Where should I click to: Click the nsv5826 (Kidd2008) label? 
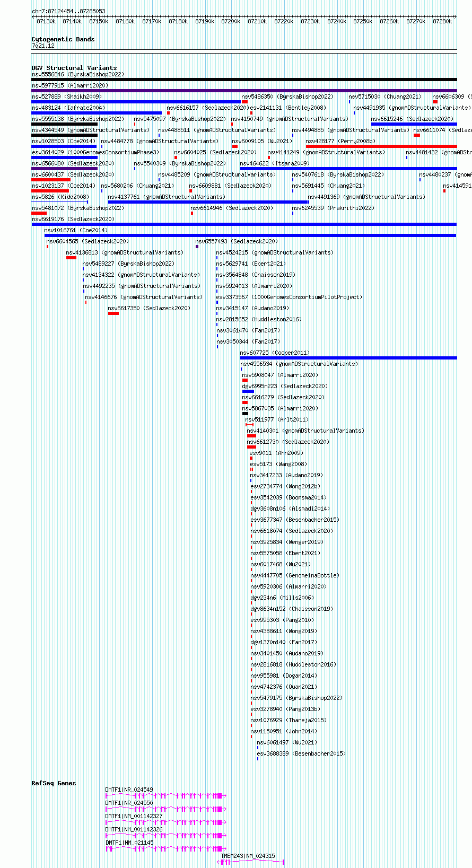pyautogui.click(x=60, y=197)
